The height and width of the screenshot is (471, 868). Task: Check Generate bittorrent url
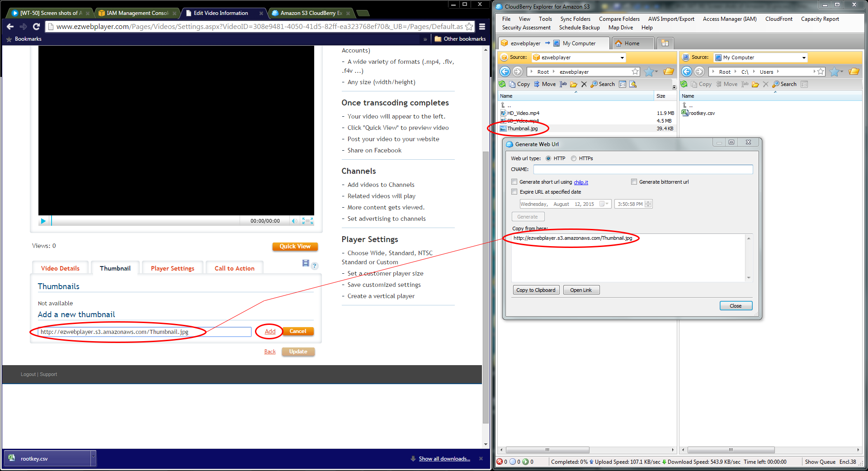[634, 182]
